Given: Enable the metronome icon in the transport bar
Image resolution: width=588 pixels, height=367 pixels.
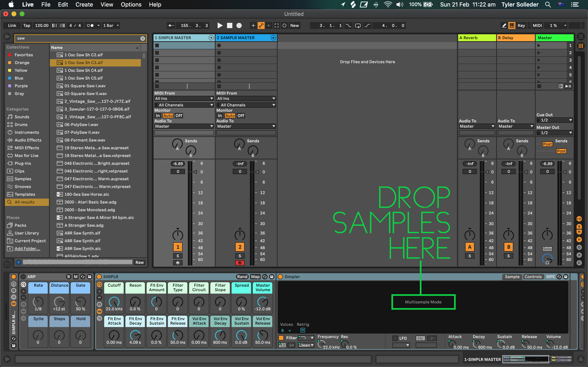Looking at the screenshot, I should [x=90, y=25].
